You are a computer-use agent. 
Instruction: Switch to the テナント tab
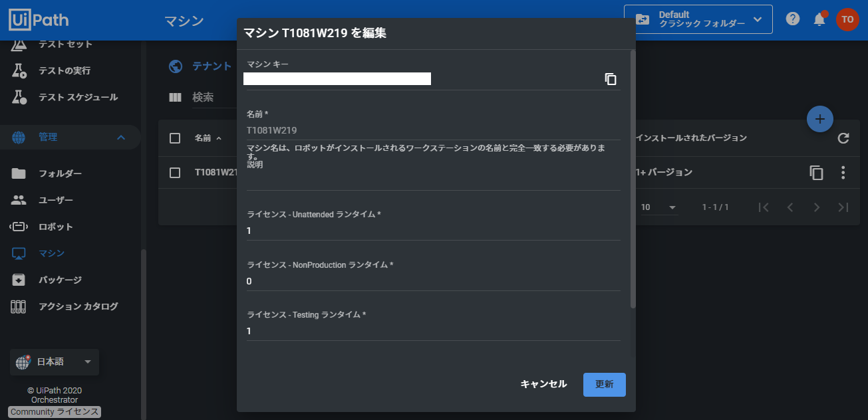[x=201, y=66]
